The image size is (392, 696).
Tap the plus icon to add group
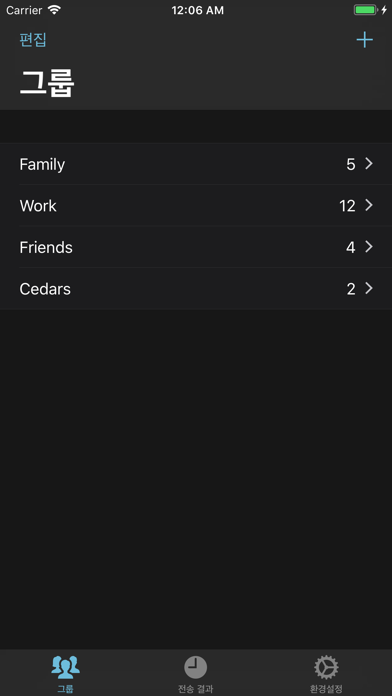tap(364, 40)
